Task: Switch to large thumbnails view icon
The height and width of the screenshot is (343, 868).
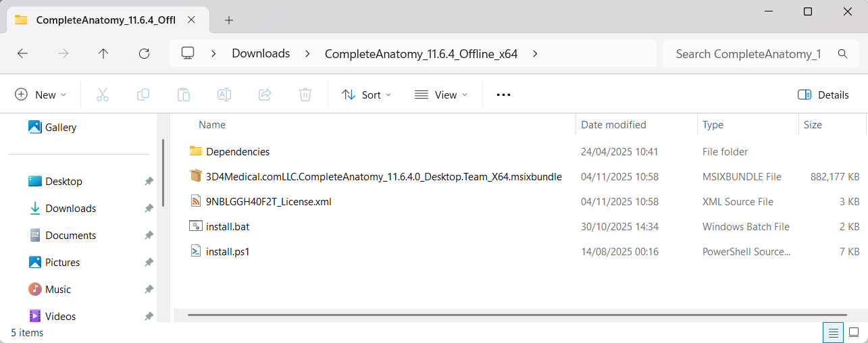Action: pyautogui.click(x=854, y=332)
